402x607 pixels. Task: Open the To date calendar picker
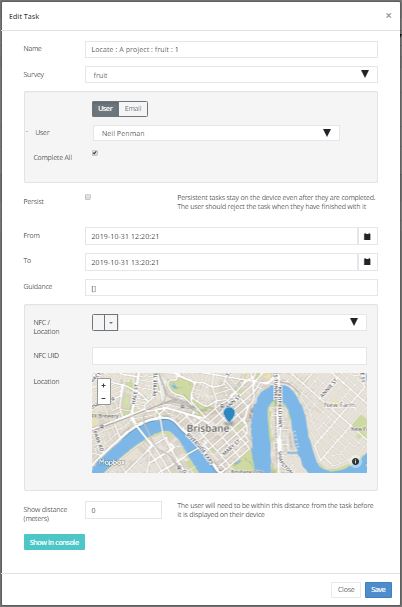click(367, 262)
